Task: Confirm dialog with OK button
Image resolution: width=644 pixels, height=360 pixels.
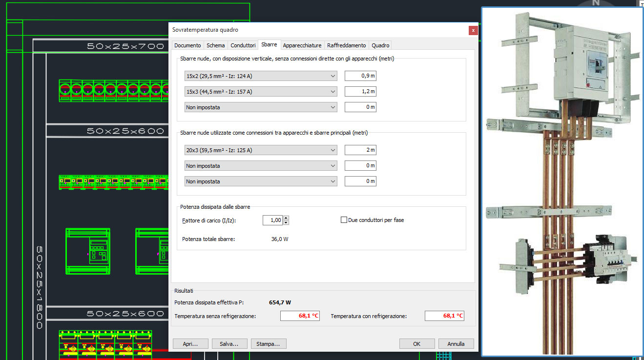Action: point(417,344)
